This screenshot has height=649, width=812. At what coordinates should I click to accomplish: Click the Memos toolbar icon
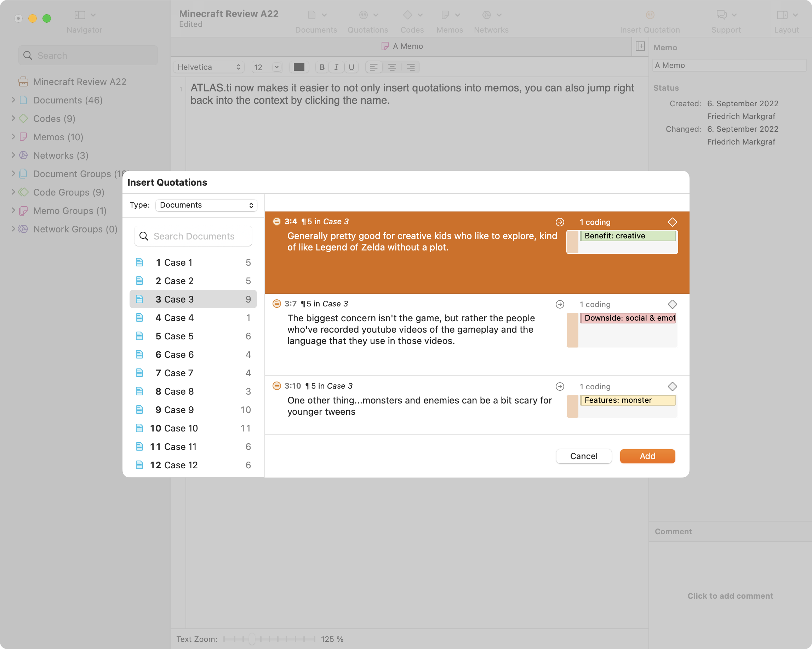[x=445, y=15]
